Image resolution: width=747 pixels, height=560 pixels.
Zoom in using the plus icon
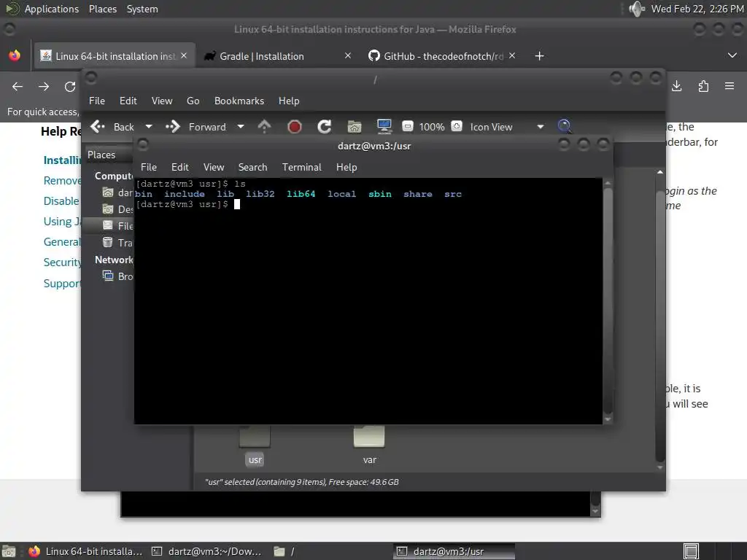click(457, 126)
